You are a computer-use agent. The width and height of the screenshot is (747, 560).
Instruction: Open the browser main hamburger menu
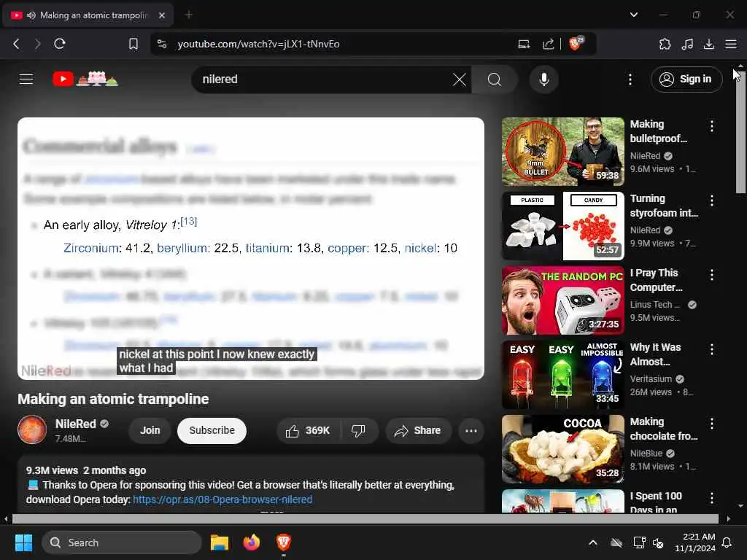click(x=731, y=44)
